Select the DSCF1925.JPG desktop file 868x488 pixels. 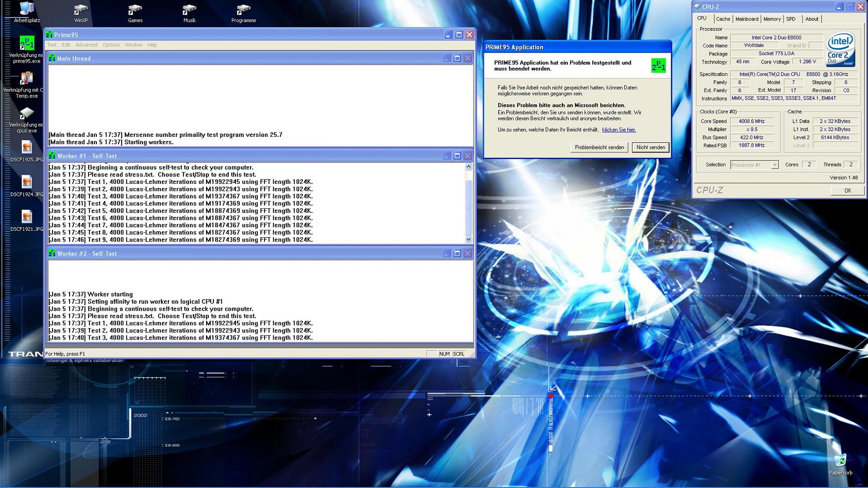[x=27, y=152]
